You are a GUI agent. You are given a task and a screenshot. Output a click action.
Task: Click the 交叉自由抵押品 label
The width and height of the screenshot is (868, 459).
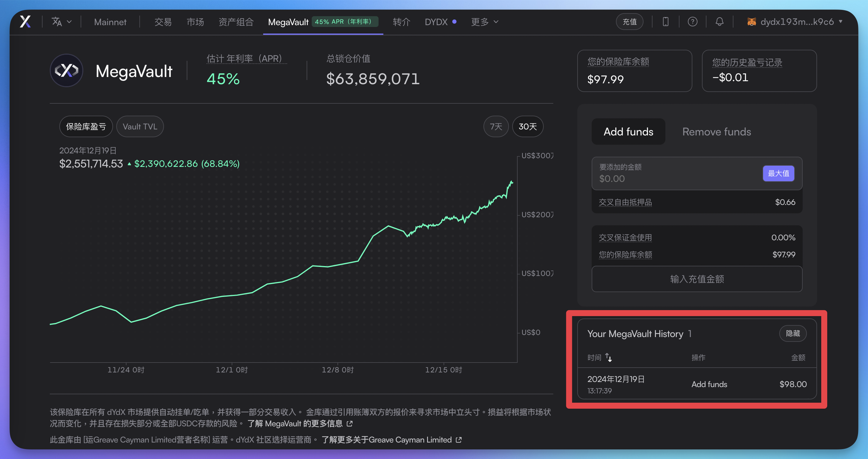626,203
